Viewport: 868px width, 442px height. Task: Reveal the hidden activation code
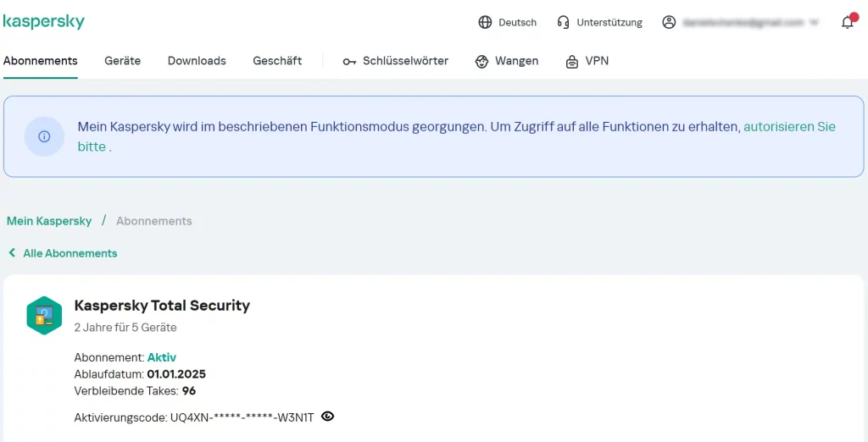[x=328, y=417]
